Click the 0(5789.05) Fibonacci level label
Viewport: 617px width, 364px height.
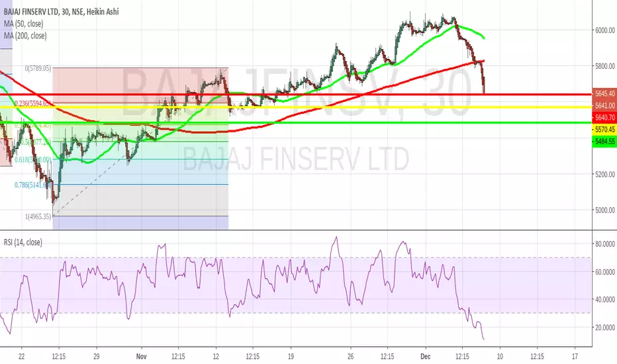click(38, 68)
